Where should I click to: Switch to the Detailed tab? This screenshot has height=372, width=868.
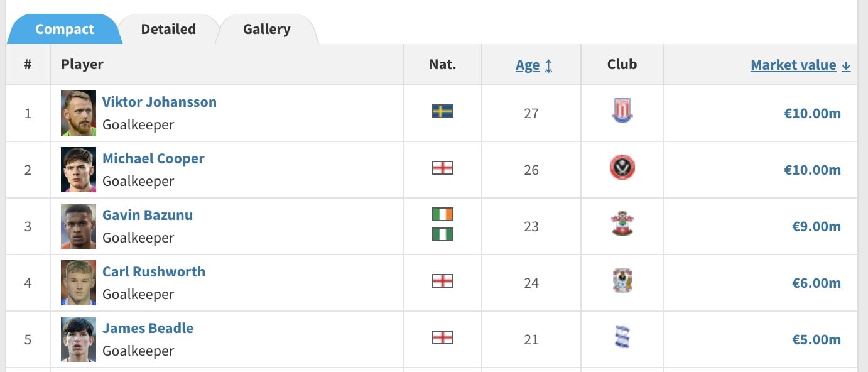click(x=168, y=30)
